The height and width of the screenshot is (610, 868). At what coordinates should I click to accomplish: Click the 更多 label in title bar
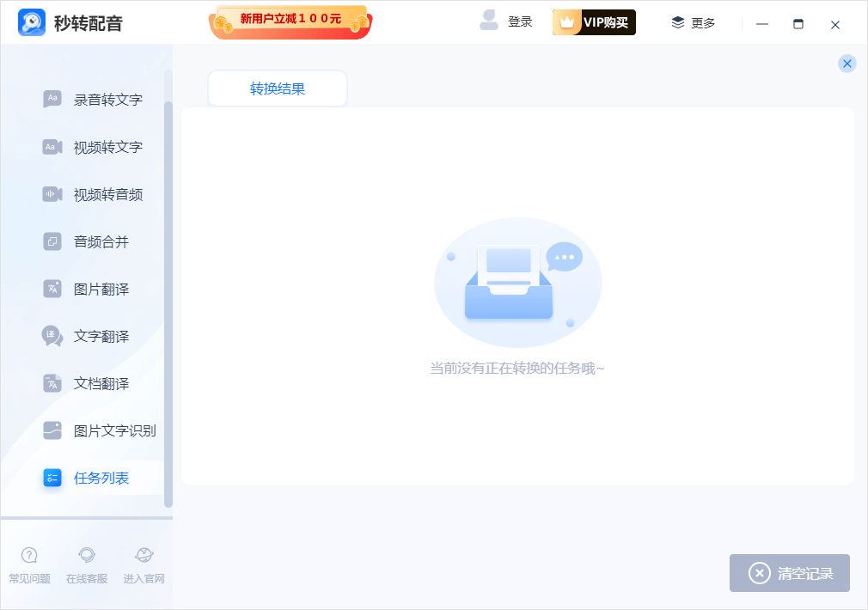703,22
